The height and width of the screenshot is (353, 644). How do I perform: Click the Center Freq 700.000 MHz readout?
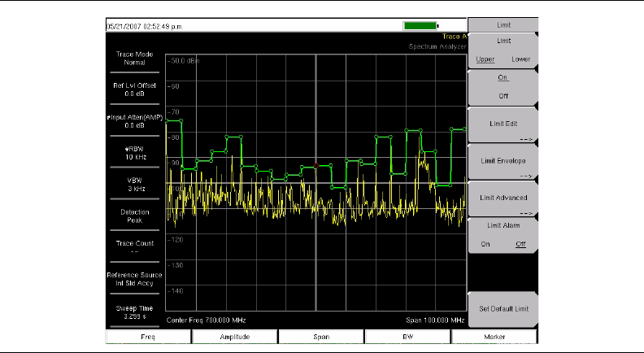(207, 320)
